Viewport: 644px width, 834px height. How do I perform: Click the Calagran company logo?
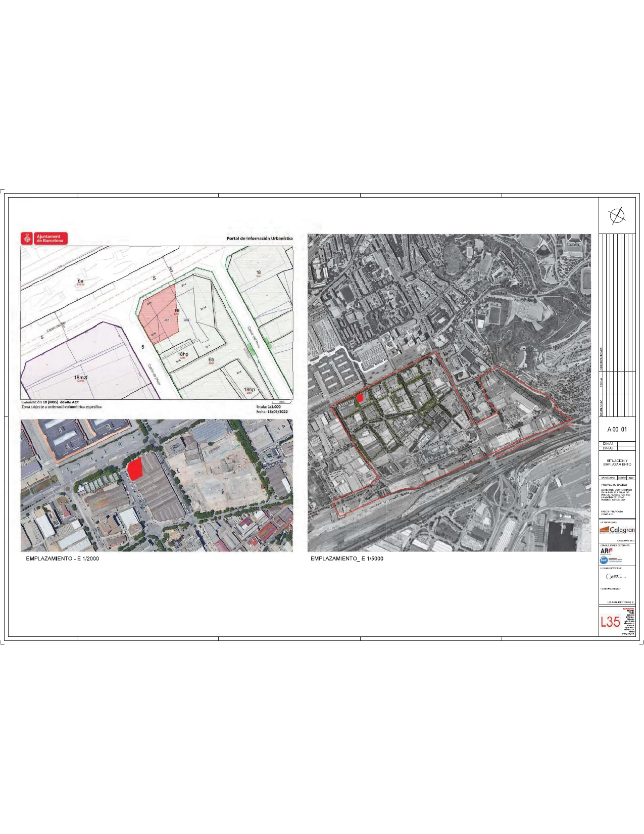coord(617,530)
